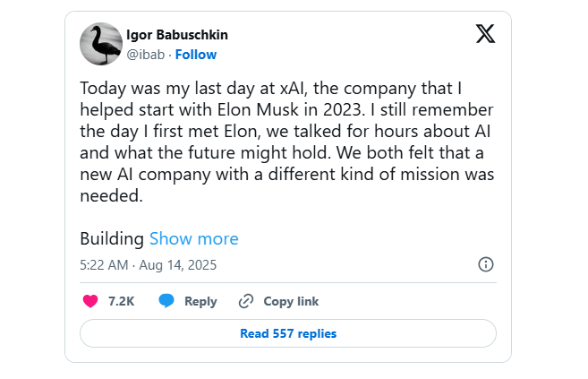
Task: Click the 7.2K likes count
Action: tap(121, 301)
